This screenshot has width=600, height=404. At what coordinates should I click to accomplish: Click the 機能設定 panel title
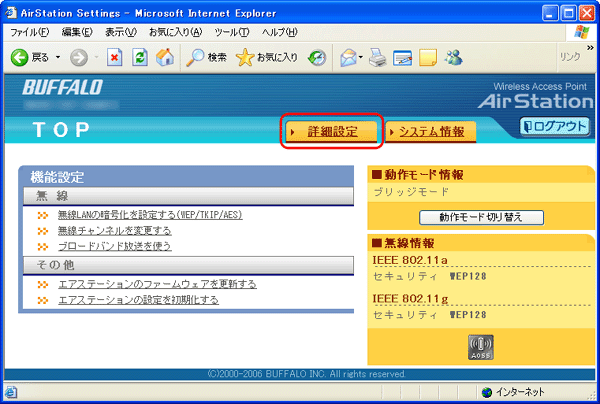coord(57,177)
